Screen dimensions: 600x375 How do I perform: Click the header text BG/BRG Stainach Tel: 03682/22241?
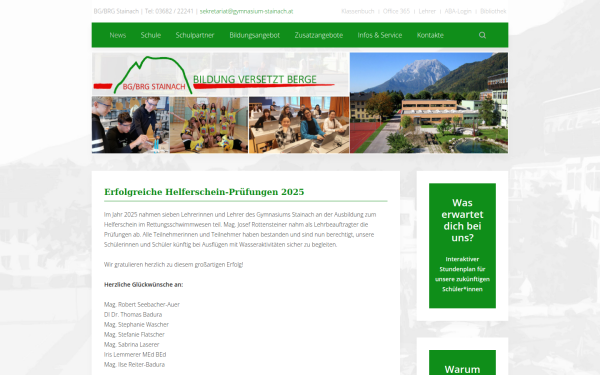[143, 11]
